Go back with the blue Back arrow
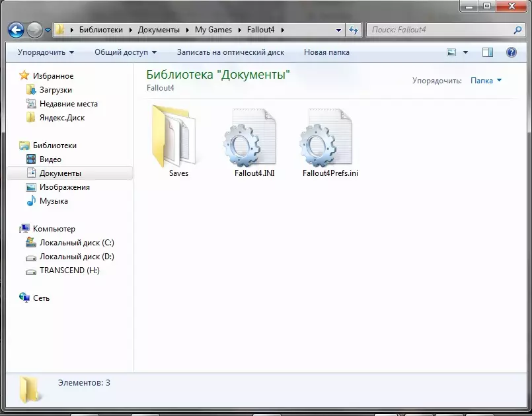The height and width of the screenshot is (416, 532). (16, 30)
